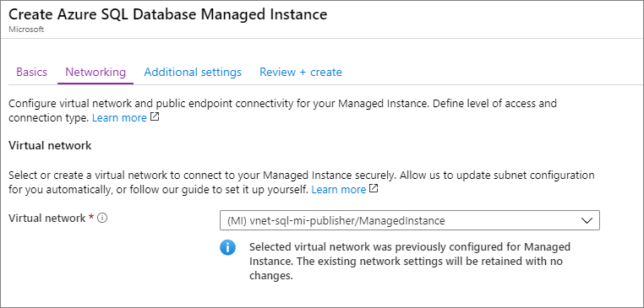This screenshot has width=644, height=308.
Task: Switch to the Basics tab
Action: (31, 73)
